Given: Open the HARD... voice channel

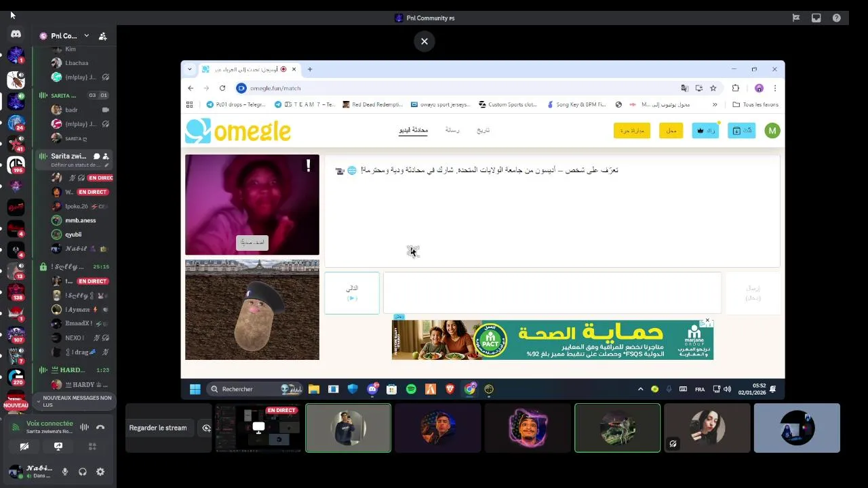Looking at the screenshot, I should point(73,370).
